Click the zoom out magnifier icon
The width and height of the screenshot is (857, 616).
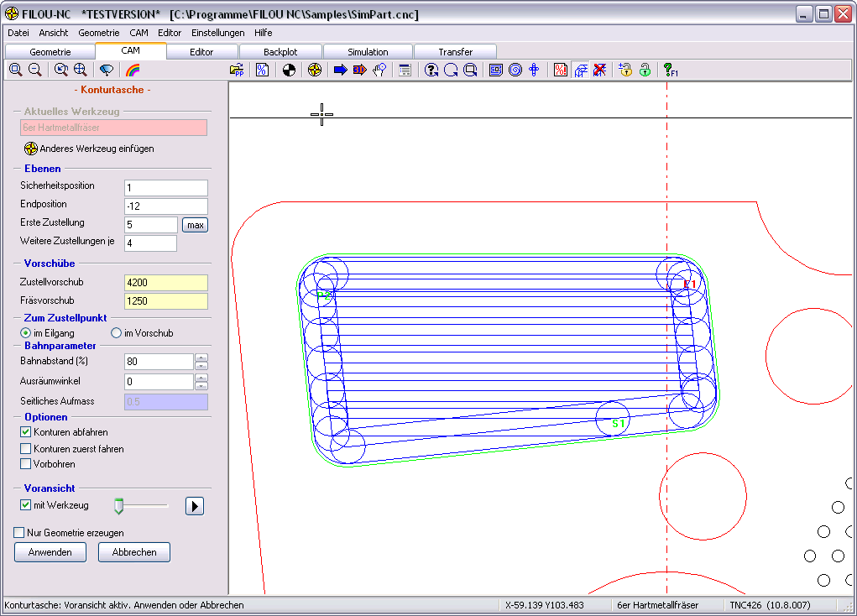[35, 70]
